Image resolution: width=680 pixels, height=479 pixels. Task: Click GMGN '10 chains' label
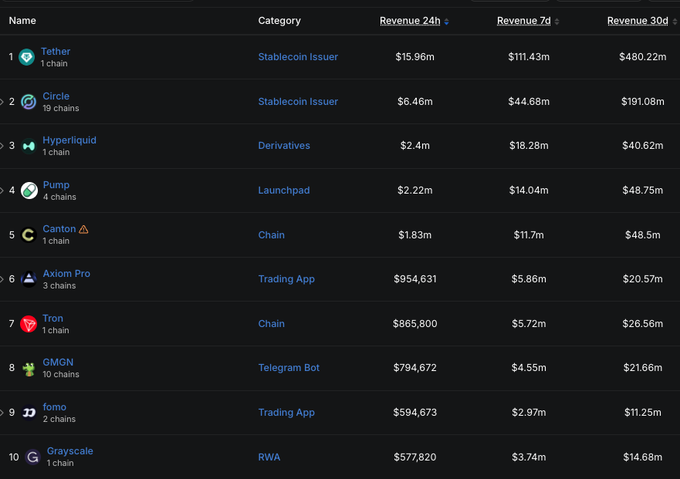61,374
